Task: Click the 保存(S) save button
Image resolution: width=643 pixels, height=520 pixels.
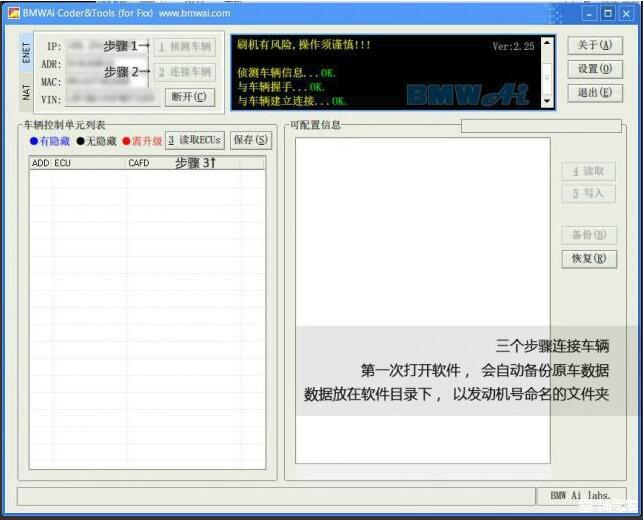Action: click(x=251, y=140)
